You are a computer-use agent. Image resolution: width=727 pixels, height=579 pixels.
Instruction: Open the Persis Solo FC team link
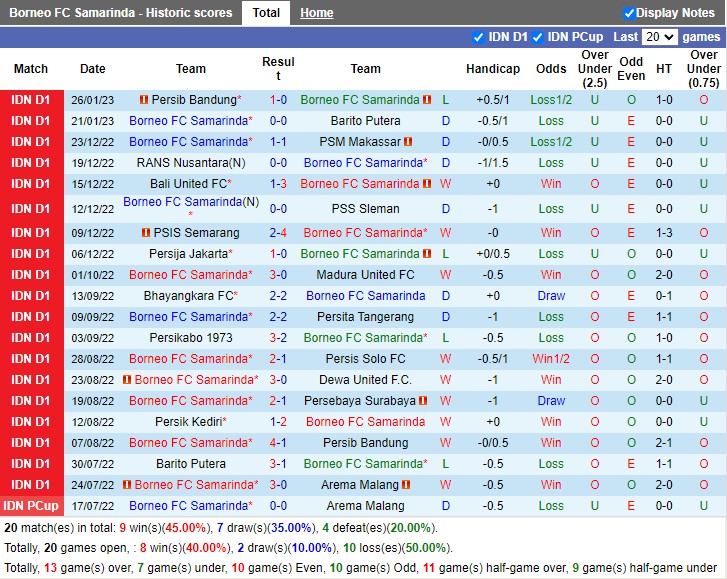(365, 359)
